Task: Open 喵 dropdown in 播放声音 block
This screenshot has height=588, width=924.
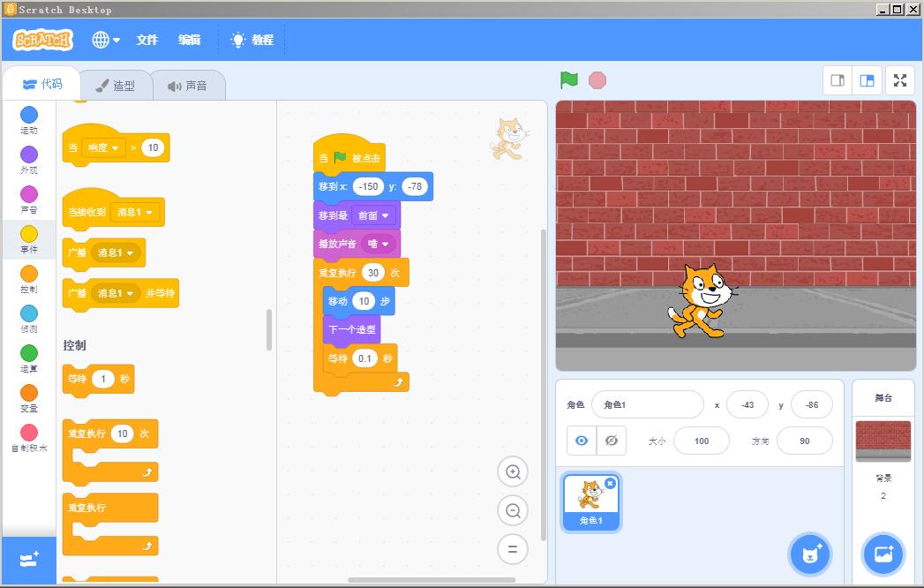Action: (379, 244)
